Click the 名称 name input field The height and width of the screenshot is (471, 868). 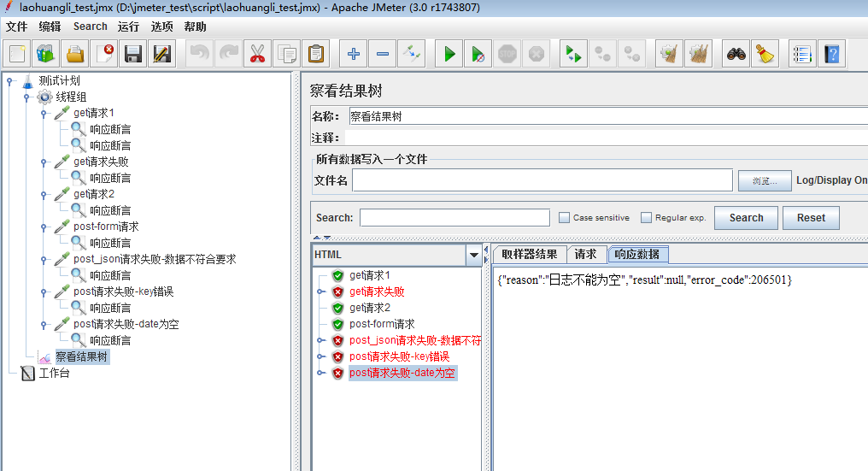607,116
